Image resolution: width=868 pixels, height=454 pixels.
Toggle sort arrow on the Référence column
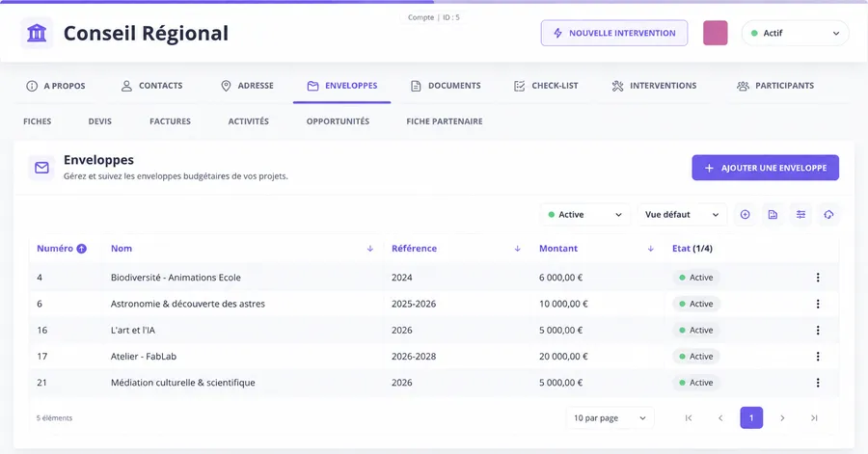pos(517,249)
